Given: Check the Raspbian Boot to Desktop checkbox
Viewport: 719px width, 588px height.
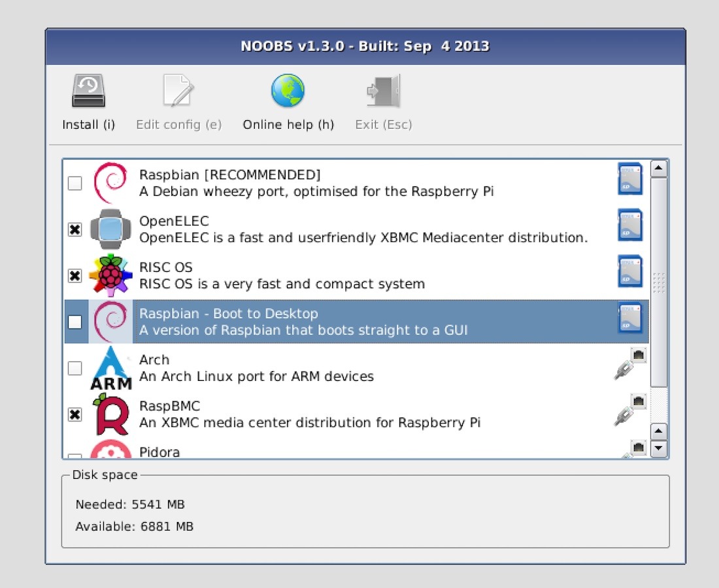Looking at the screenshot, I should click(x=75, y=321).
